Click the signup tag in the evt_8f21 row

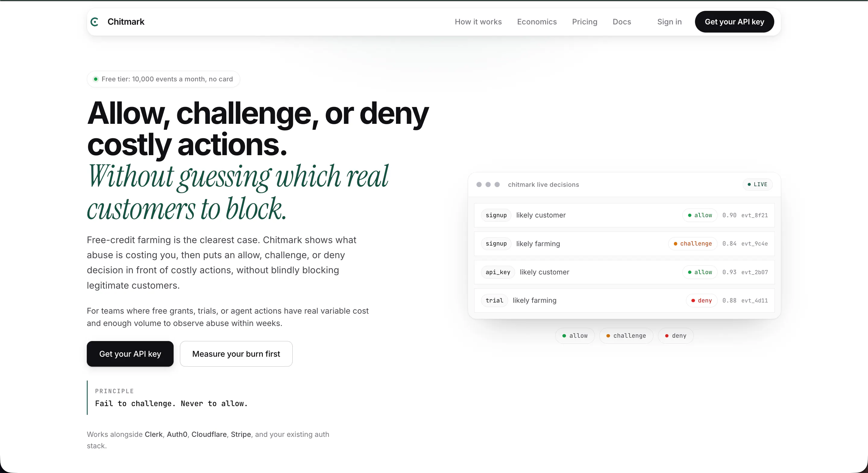pyautogui.click(x=496, y=215)
